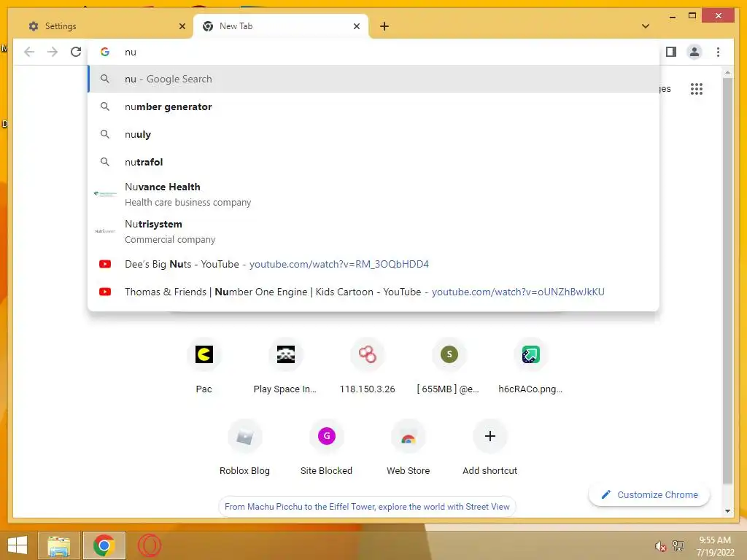747x560 pixels.
Task: Open the profile avatar icon
Action: 694,52
